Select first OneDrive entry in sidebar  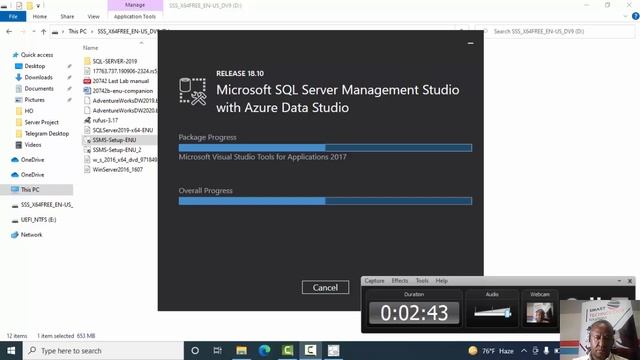point(32,160)
